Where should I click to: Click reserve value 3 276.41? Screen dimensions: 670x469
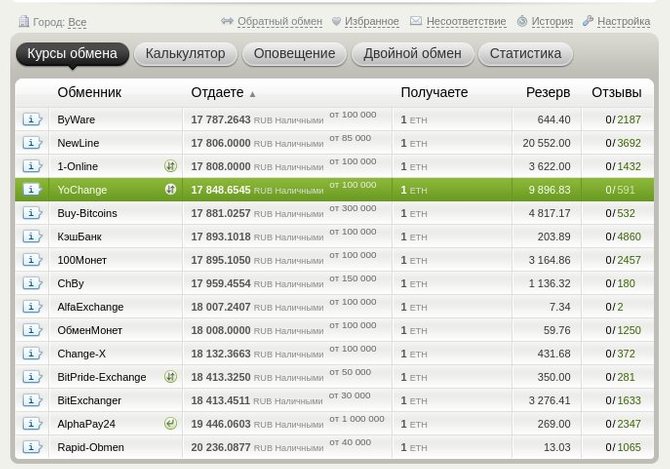[x=550, y=400]
